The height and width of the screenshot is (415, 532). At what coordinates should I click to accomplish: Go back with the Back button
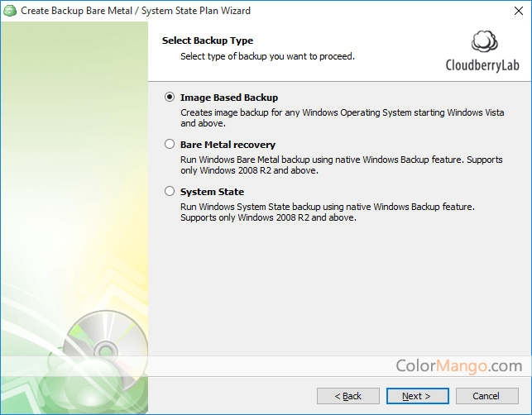click(x=347, y=396)
